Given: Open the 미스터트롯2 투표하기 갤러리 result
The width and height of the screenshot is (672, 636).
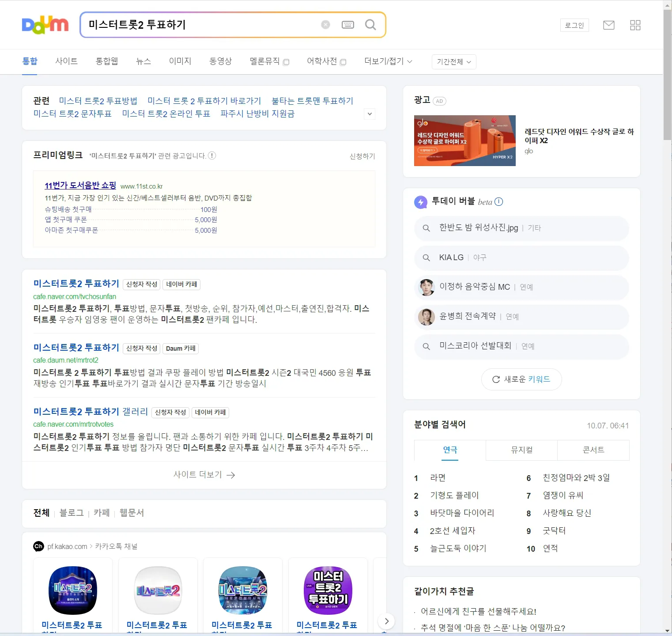Looking at the screenshot, I should click(x=91, y=412).
